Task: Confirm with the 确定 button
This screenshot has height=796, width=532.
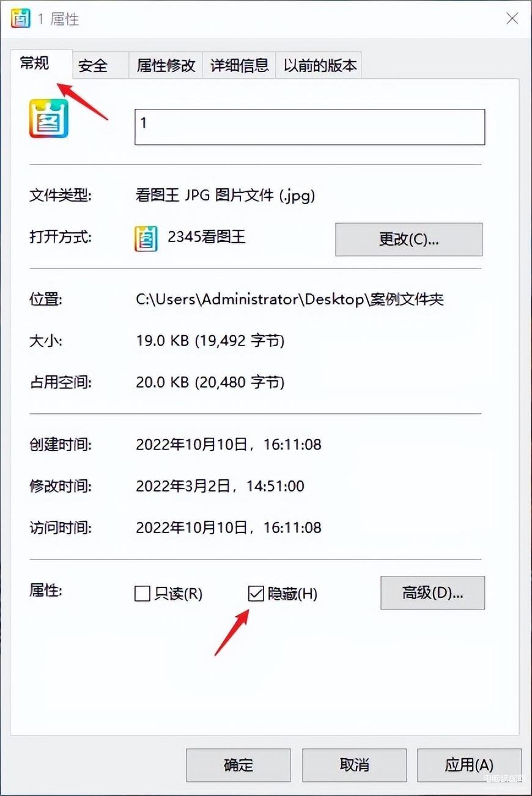Action: [238, 764]
